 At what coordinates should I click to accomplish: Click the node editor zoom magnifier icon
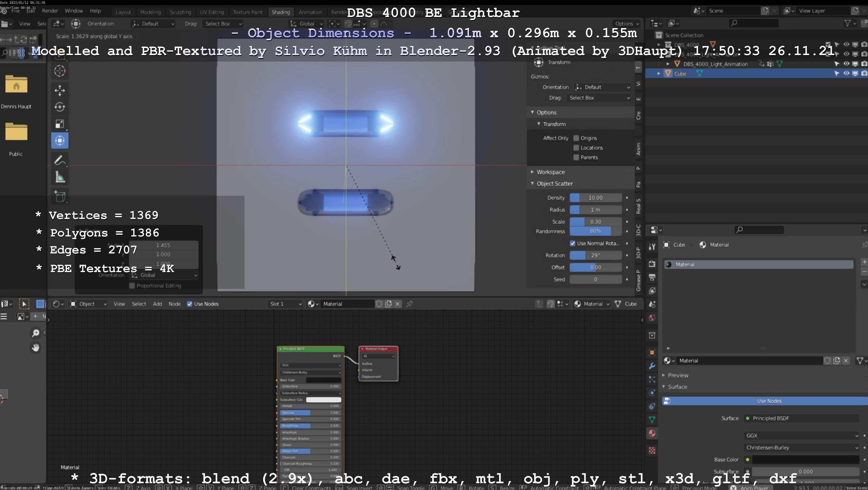point(35,333)
